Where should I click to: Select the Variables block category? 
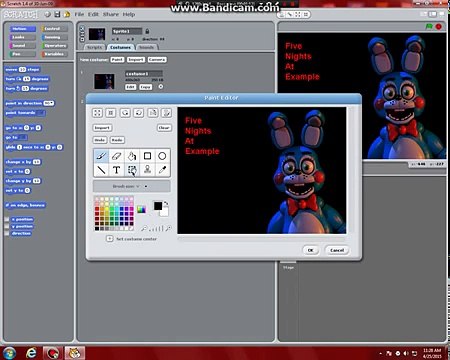pyautogui.click(x=54, y=54)
